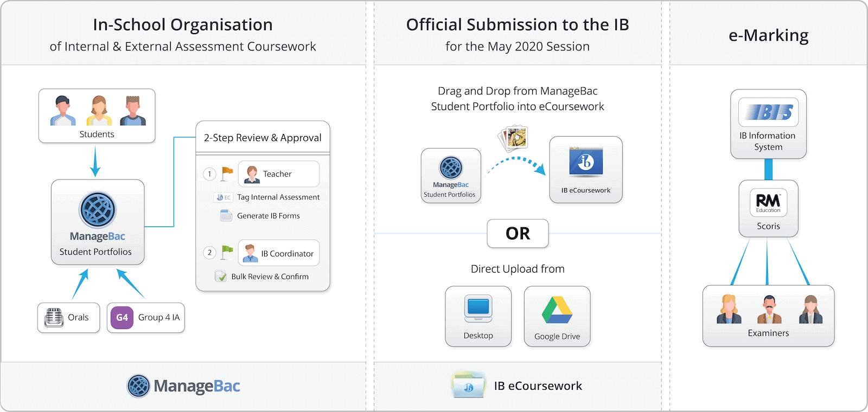Screen dimensions: 868x412
Task: Click the middle female student avatar
Action: click(x=99, y=111)
